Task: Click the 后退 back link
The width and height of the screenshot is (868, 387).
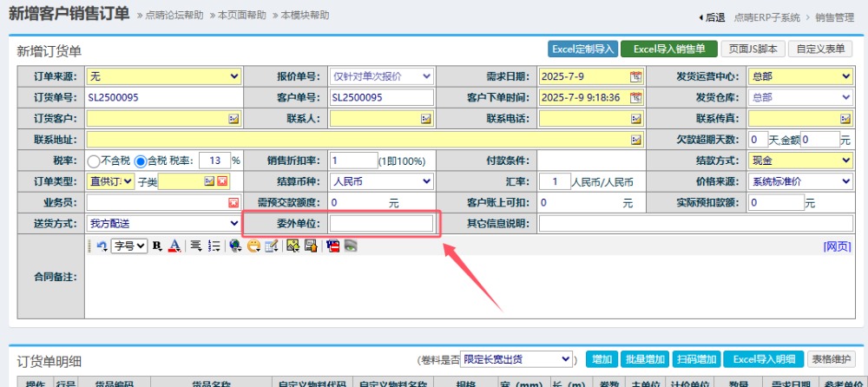Action: (711, 16)
